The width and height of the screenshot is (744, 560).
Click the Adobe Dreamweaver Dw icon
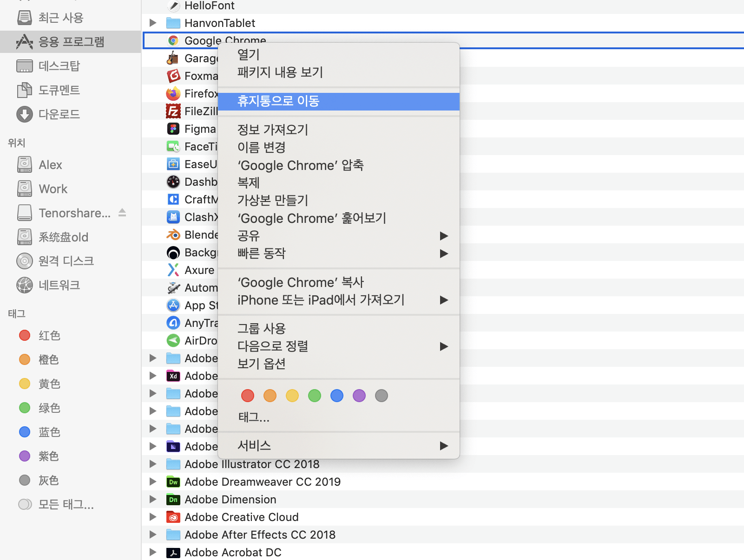[x=173, y=482]
